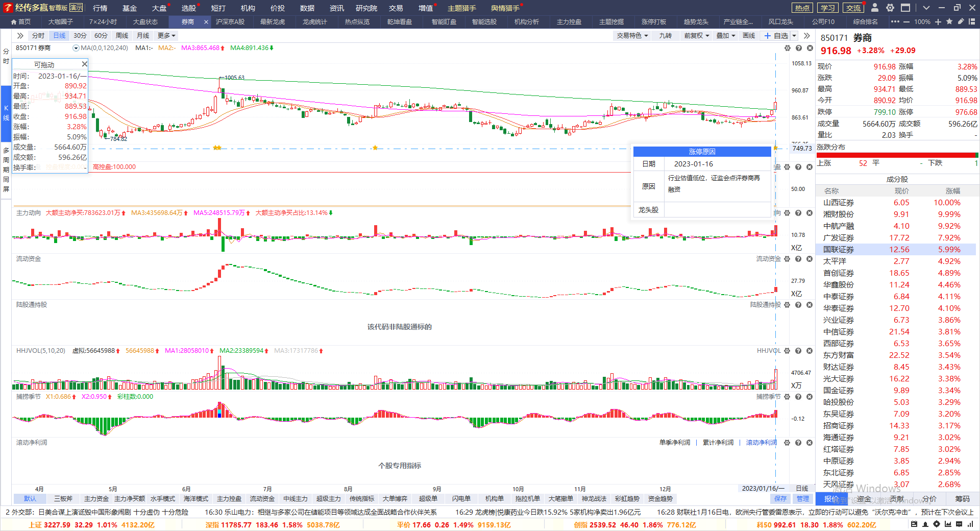Screen dimensions: 980x531
Task: Click the alert bell icon in status bar
Action: coord(925,524)
